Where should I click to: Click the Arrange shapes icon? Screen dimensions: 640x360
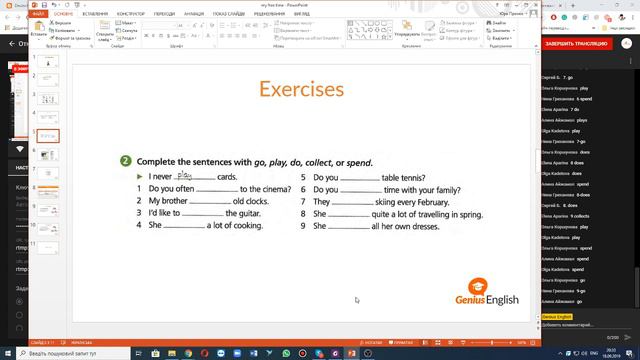coord(407,26)
